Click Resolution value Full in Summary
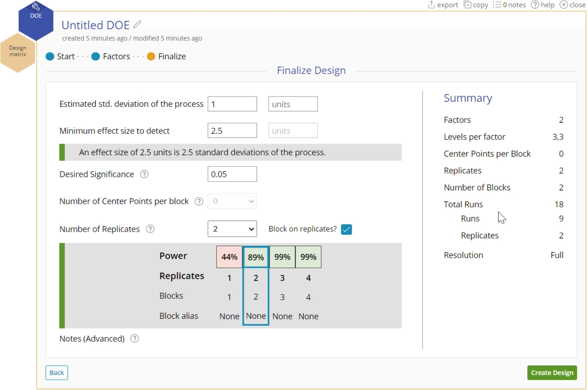 tap(557, 255)
